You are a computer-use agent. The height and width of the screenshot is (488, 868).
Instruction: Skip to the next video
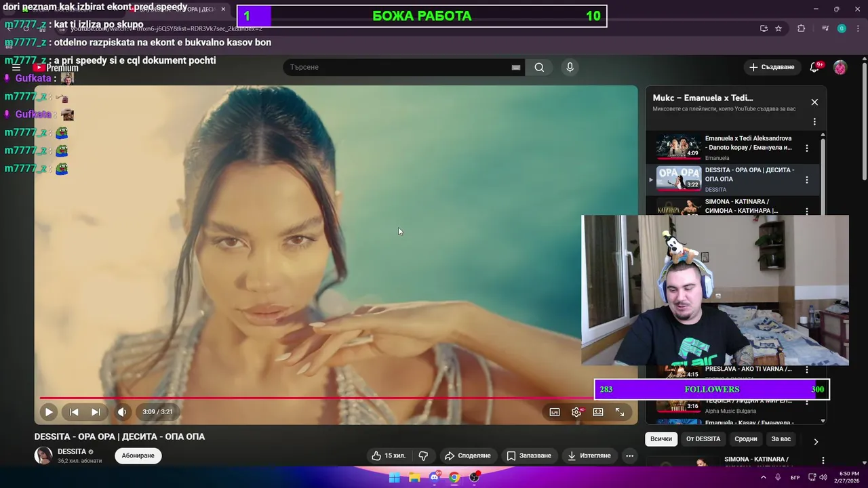tap(96, 411)
